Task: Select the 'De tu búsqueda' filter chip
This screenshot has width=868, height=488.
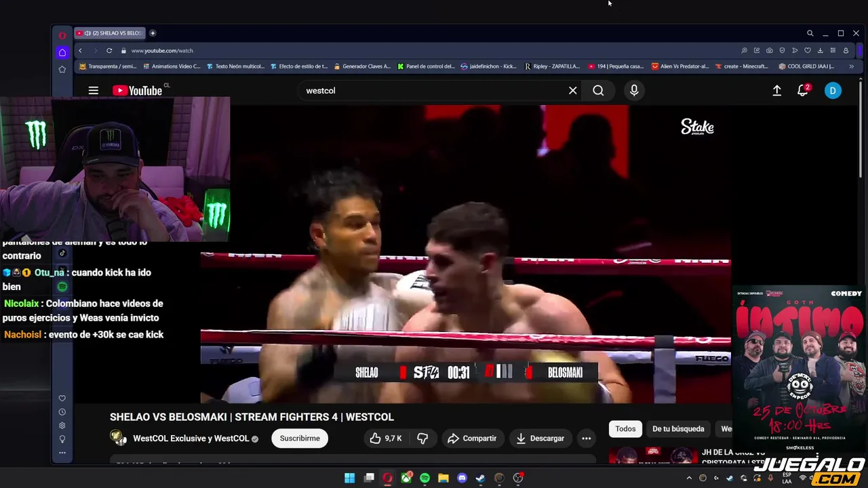Action: point(678,428)
